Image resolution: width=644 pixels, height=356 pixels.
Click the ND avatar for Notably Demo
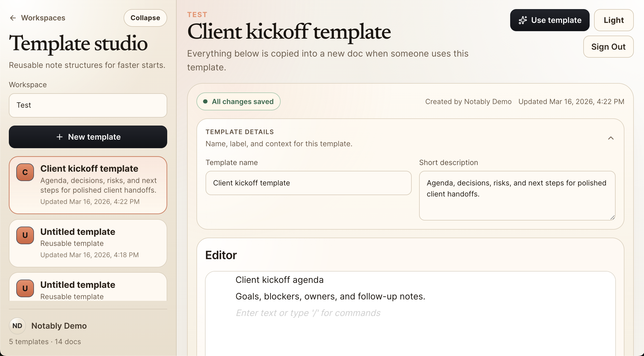click(17, 326)
